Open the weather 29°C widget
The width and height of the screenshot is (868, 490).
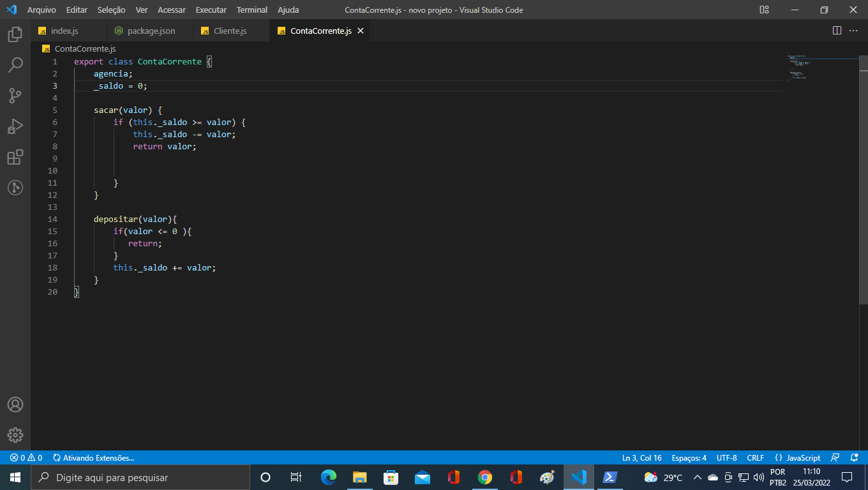[x=664, y=477]
